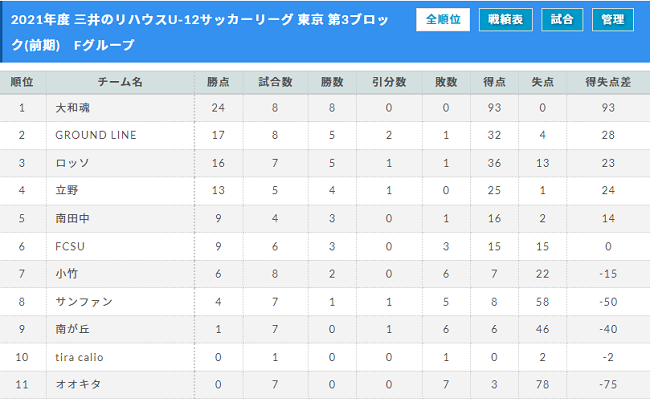650x402 pixels.
Task: Click the league title heading
Action: [200, 32]
